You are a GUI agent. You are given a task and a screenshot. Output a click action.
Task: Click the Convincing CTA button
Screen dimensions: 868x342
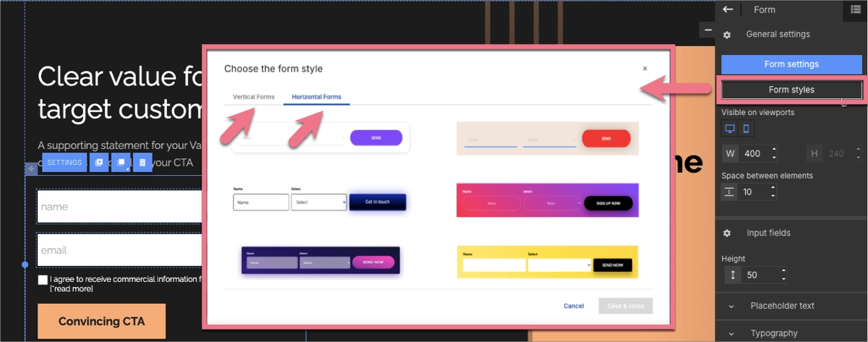point(101,322)
